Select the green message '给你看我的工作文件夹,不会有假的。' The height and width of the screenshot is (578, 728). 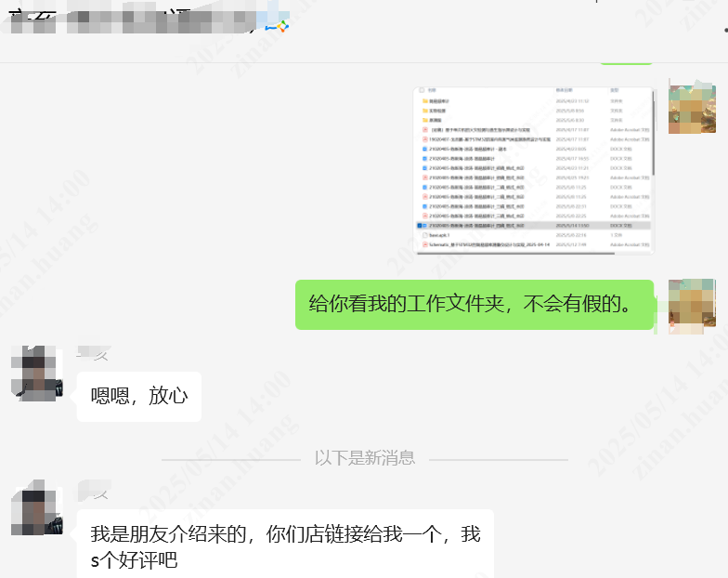click(x=474, y=305)
